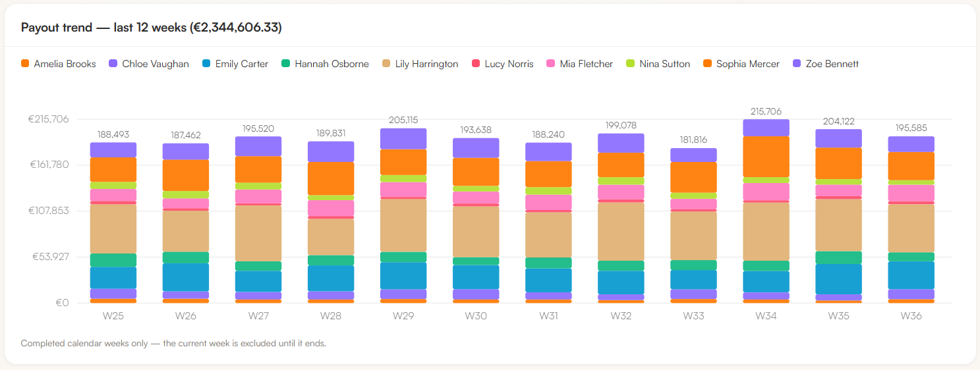Select the large orange segment in W34 bar
This screenshot has width=980, height=370.
pos(766,157)
